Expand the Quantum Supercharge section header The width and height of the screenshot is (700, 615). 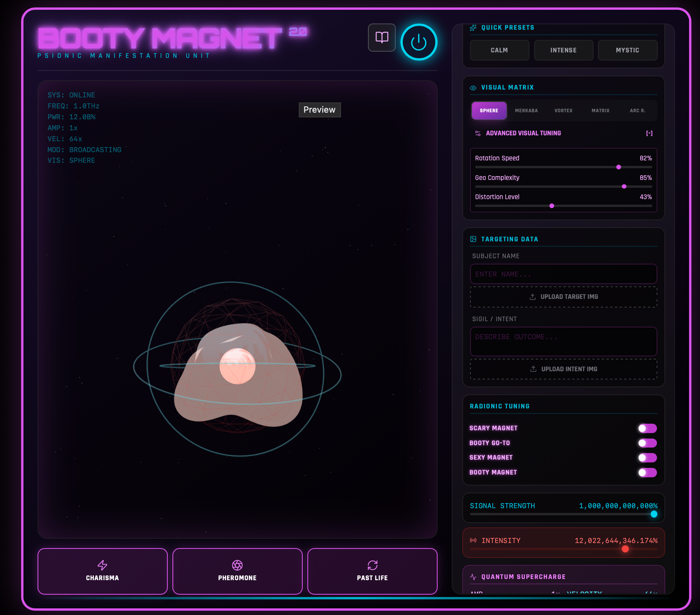pyautogui.click(x=523, y=577)
